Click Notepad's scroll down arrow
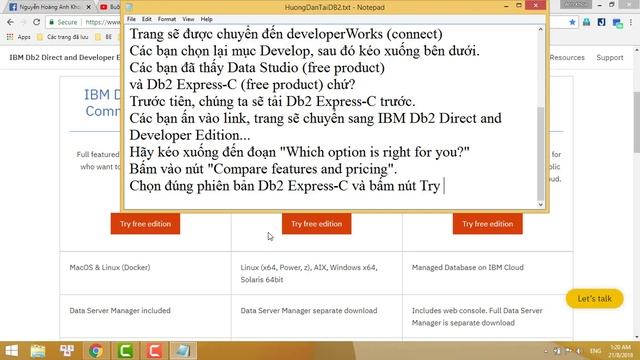640x360 pixels. point(540,204)
